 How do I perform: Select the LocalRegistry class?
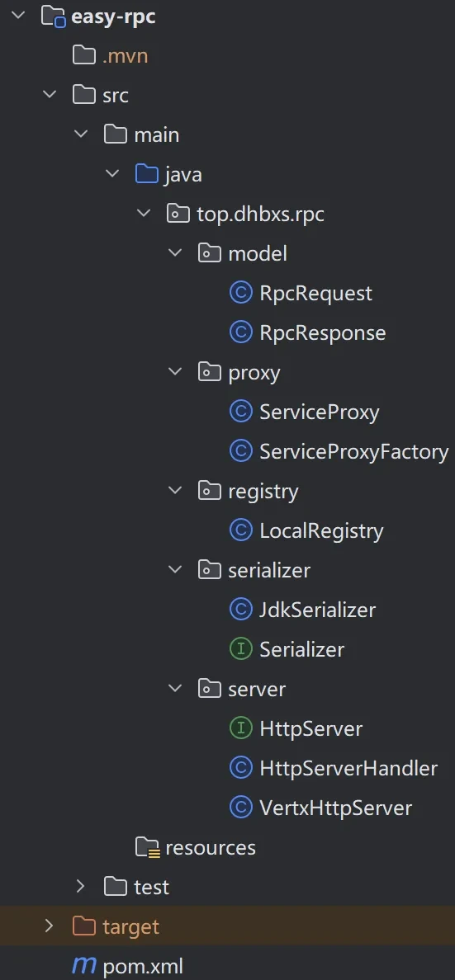(x=321, y=531)
